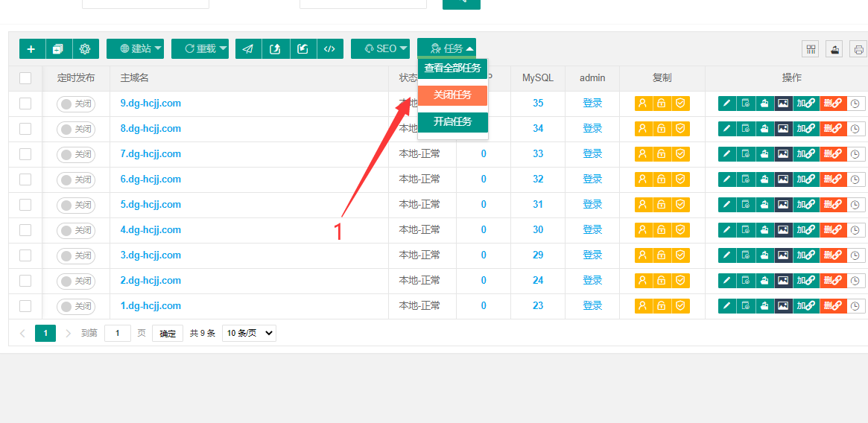This screenshot has width=868, height=423.
Task: Open the 9.dg-hcjj.com domain link
Action: tap(151, 103)
